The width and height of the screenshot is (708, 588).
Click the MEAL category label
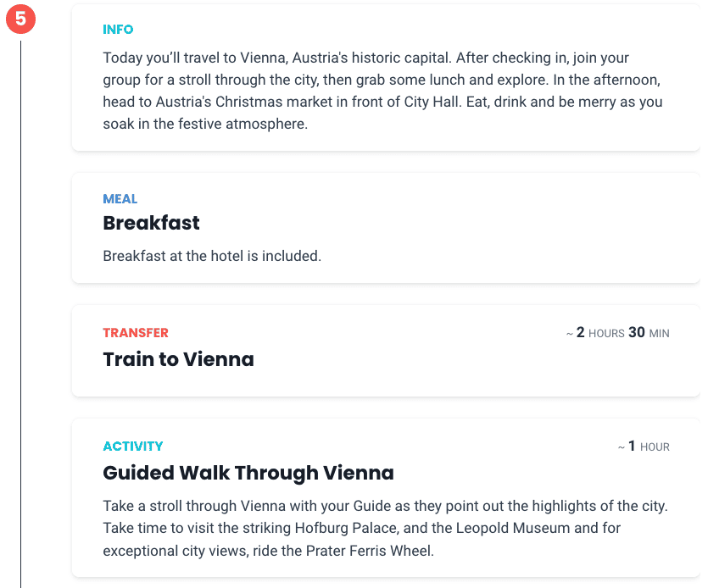pos(120,199)
